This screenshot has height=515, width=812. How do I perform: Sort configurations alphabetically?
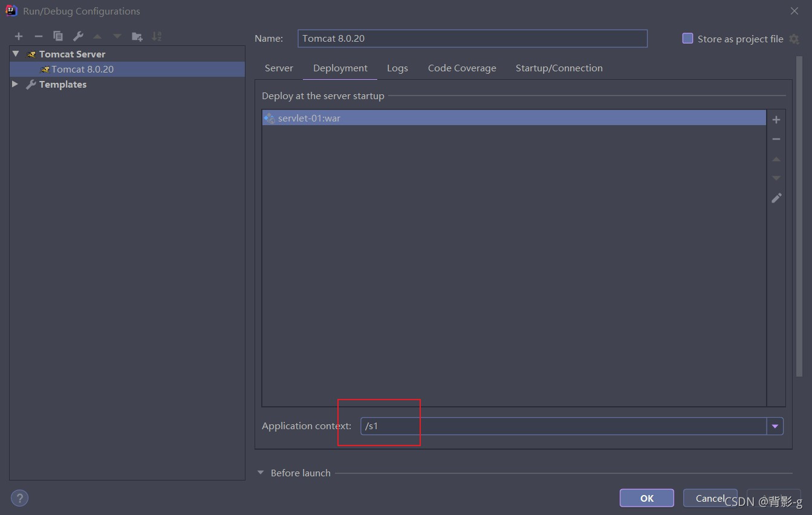point(157,36)
